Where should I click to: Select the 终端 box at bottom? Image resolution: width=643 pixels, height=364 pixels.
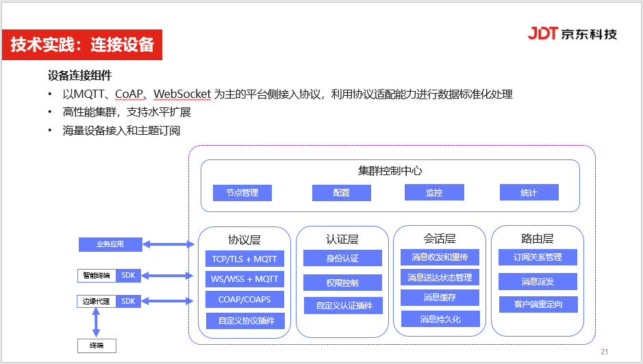coord(97,346)
